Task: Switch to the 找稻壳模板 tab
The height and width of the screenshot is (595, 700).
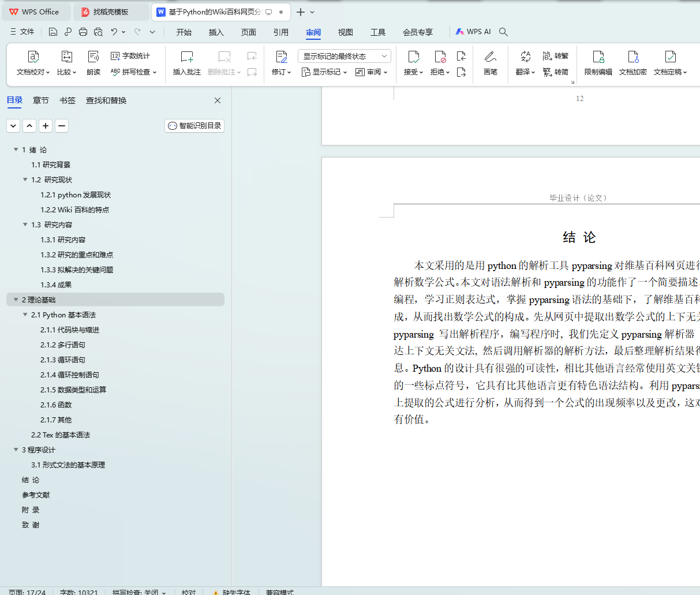Action: (111, 12)
